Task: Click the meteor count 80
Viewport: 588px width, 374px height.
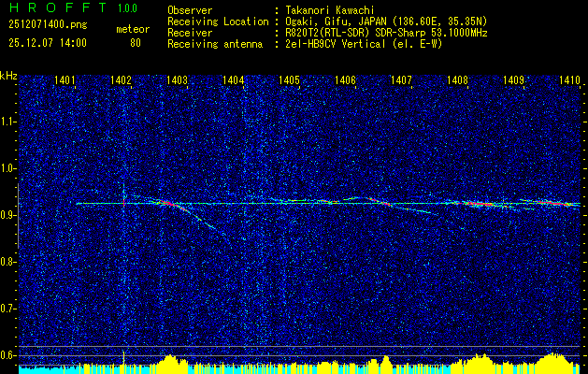Action: click(136, 43)
